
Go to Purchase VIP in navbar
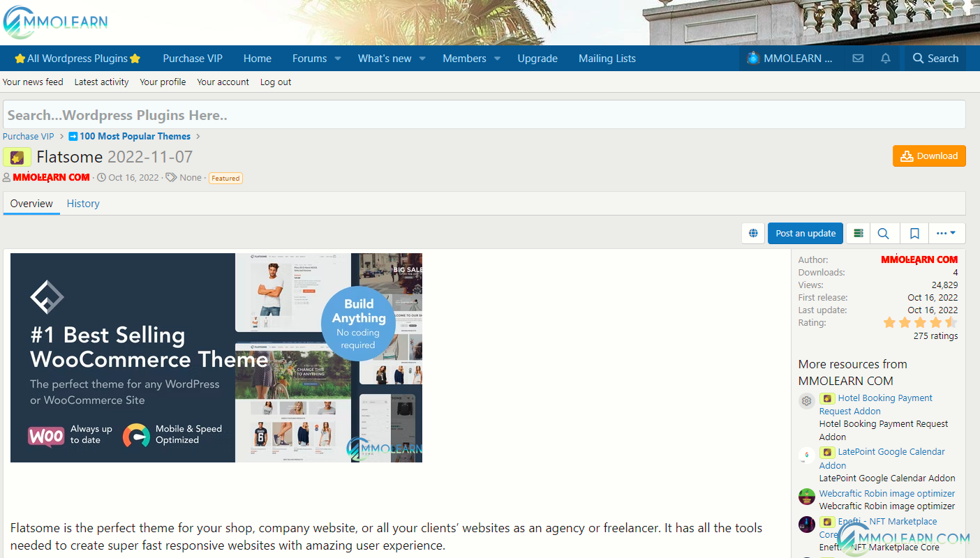tap(193, 59)
